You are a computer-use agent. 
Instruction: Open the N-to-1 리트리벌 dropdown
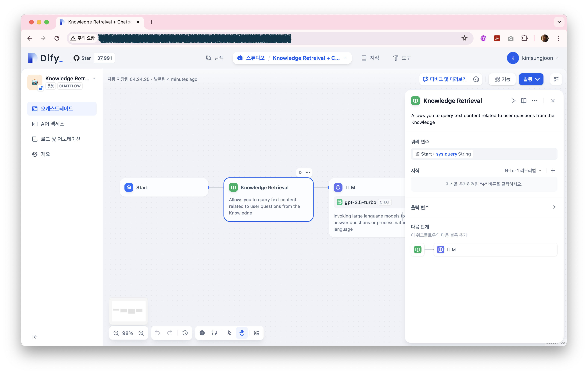coord(523,171)
